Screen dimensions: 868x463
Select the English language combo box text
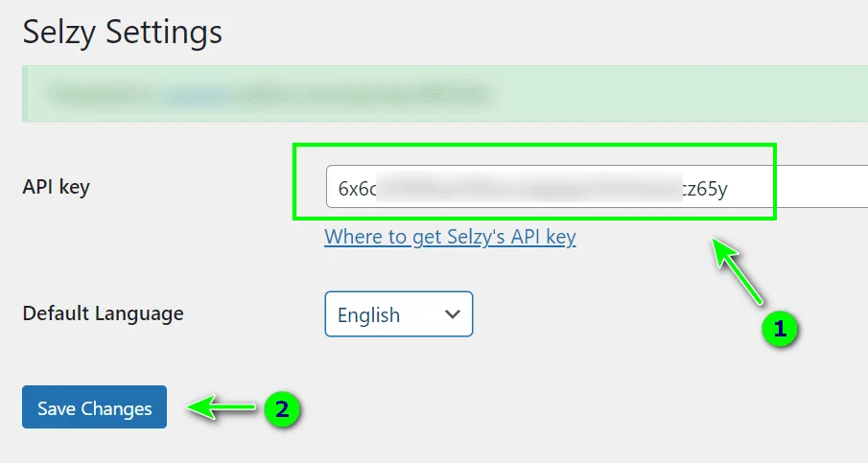[369, 314]
